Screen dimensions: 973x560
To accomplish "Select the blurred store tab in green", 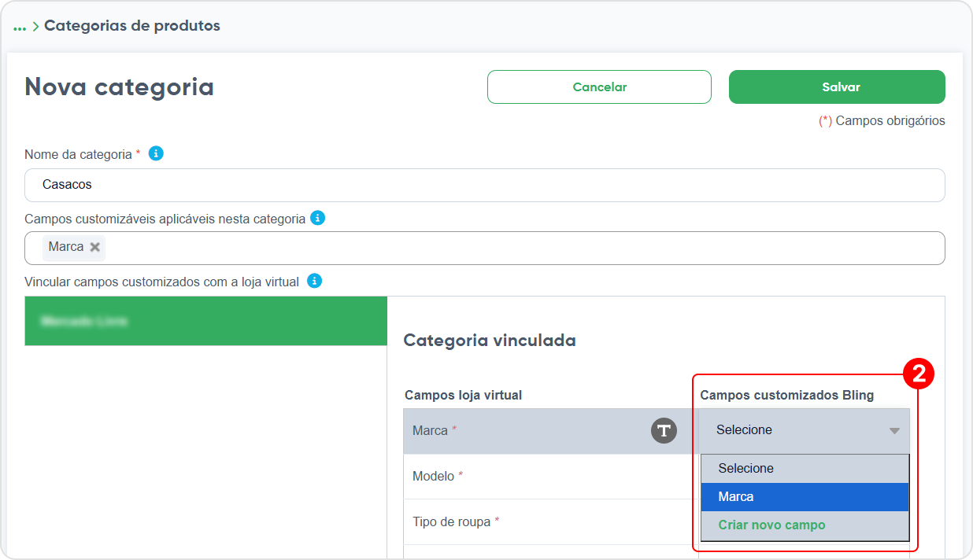I will coord(205,321).
